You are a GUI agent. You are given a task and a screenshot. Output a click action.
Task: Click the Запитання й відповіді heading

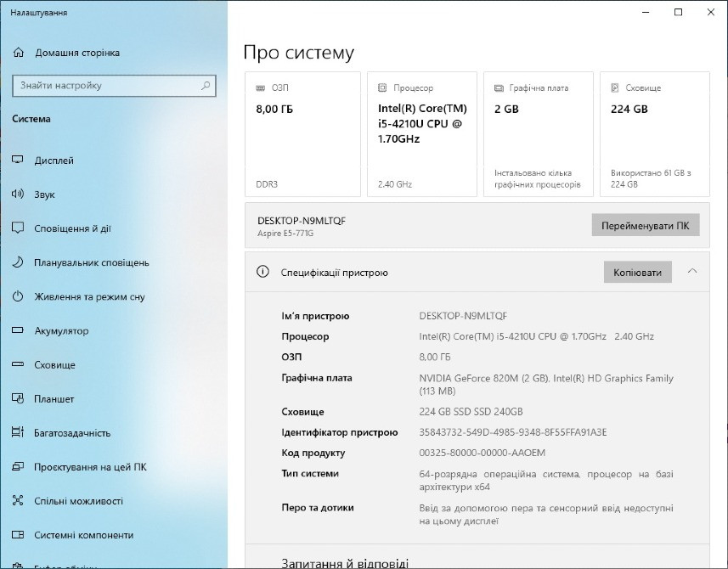[345, 563]
